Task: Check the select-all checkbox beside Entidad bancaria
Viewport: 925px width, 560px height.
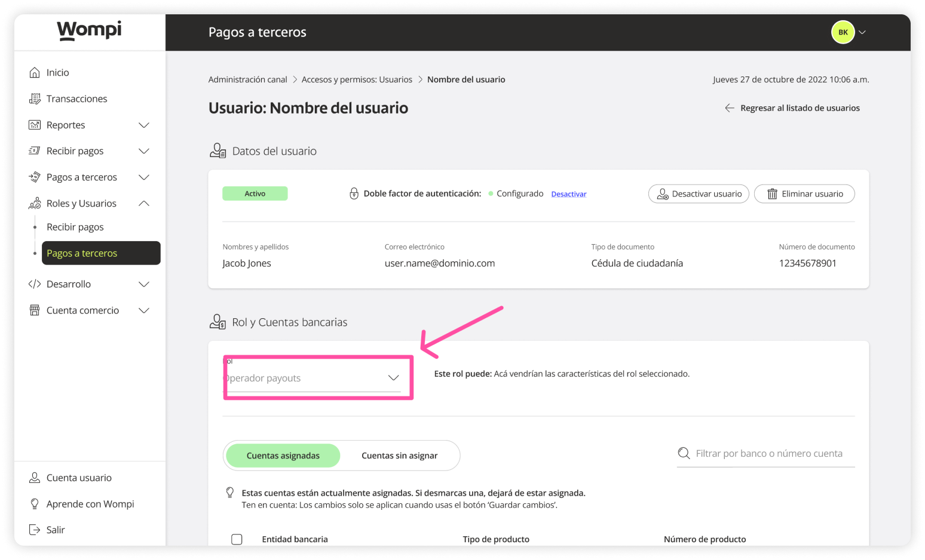Action: pyautogui.click(x=237, y=539)
